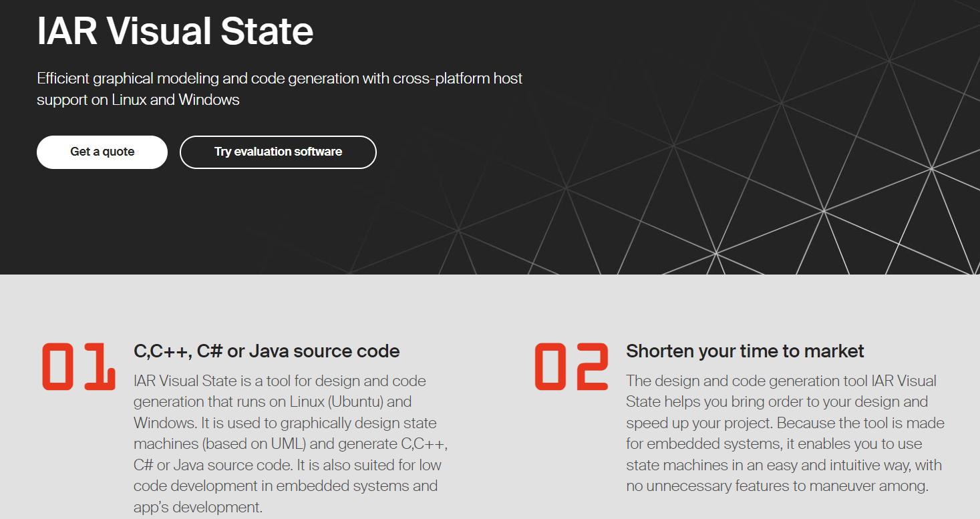This screenshot has height=519, width=980.
Task: Click the red 02 numeral
Action: click(571, 367)
